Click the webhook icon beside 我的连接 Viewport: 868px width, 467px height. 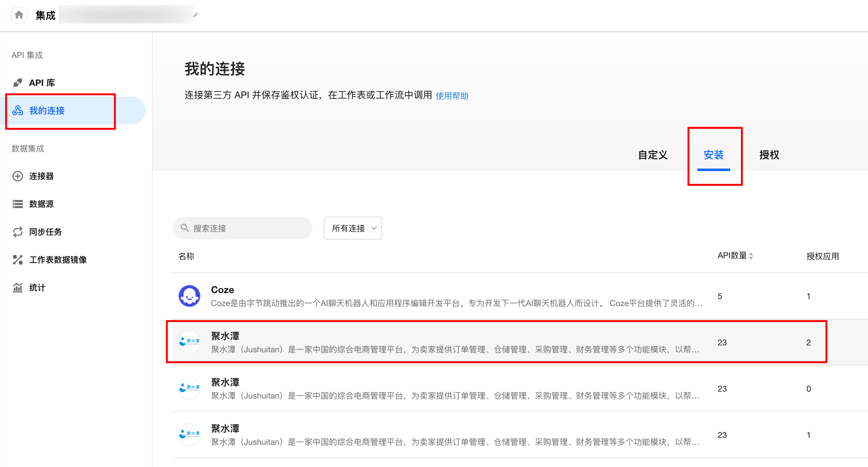[x=17, y=111]
